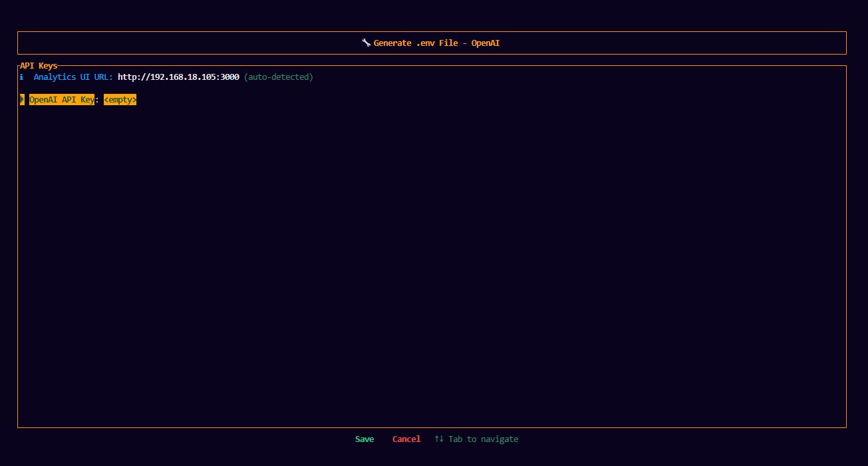Screen dimensions: 868x466
Task: Click the wrench icon in the title
Action: pos(366,43)
